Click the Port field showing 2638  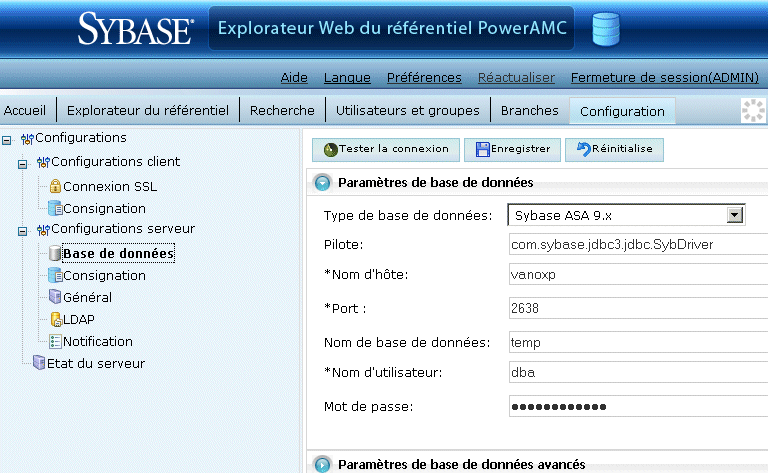pos(638,308)
